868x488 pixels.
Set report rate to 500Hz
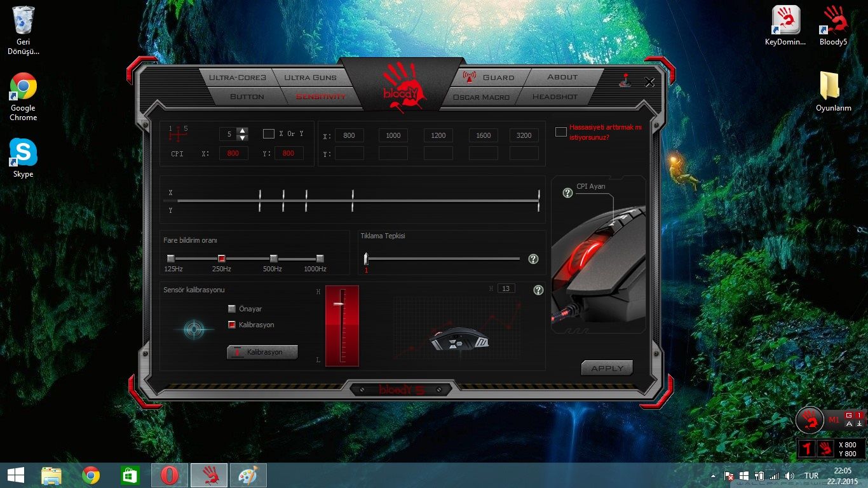tap(273, 259)
